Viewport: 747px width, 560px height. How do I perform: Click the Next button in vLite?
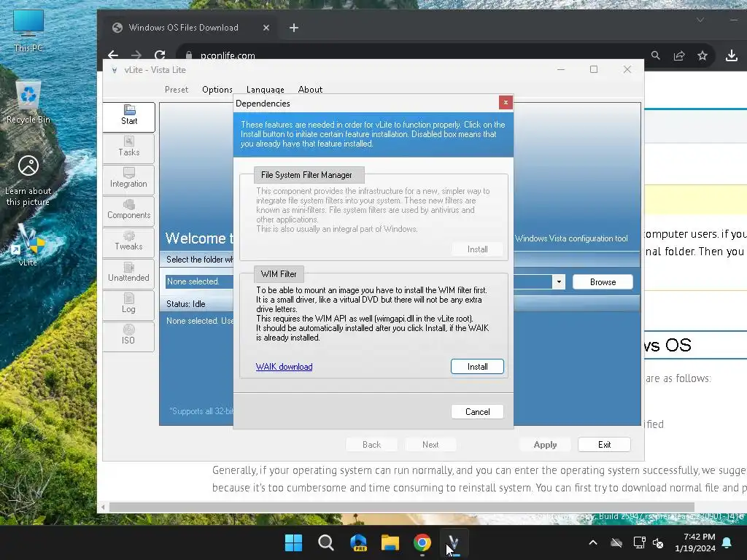click(x=430, y=445)
